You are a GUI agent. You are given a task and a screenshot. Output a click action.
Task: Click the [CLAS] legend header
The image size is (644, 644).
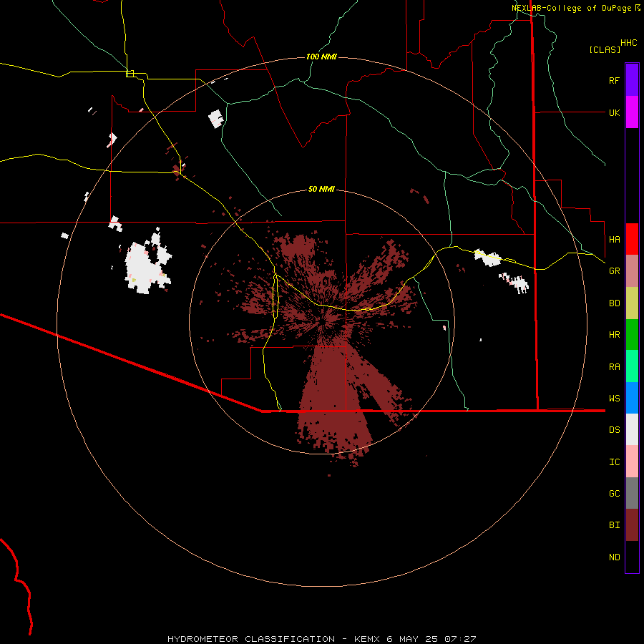(x=605, y=50)
